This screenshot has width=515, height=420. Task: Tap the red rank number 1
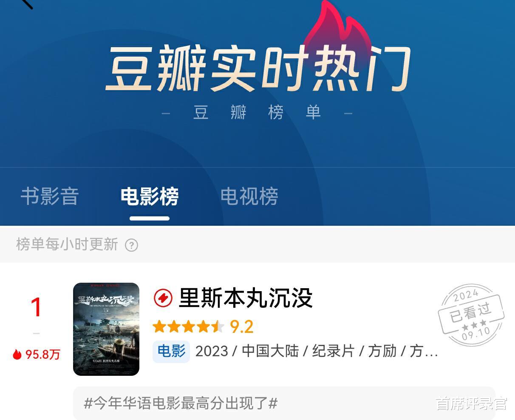tap(36, 307)
